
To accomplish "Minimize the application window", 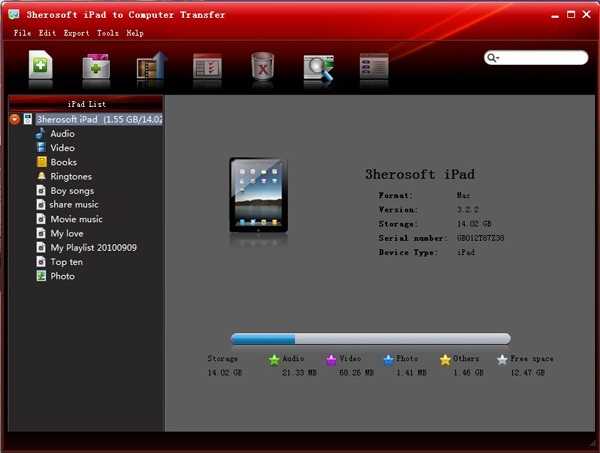I will click(555, 15).
